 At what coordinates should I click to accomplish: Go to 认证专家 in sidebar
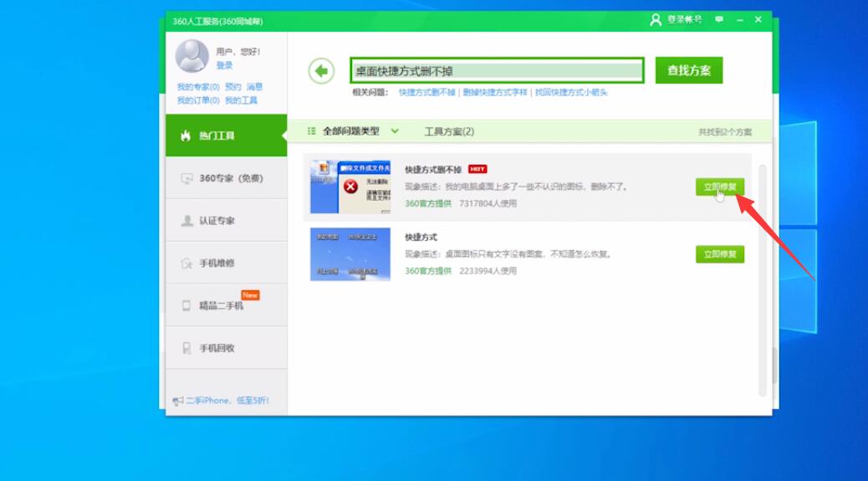[217, 221]
